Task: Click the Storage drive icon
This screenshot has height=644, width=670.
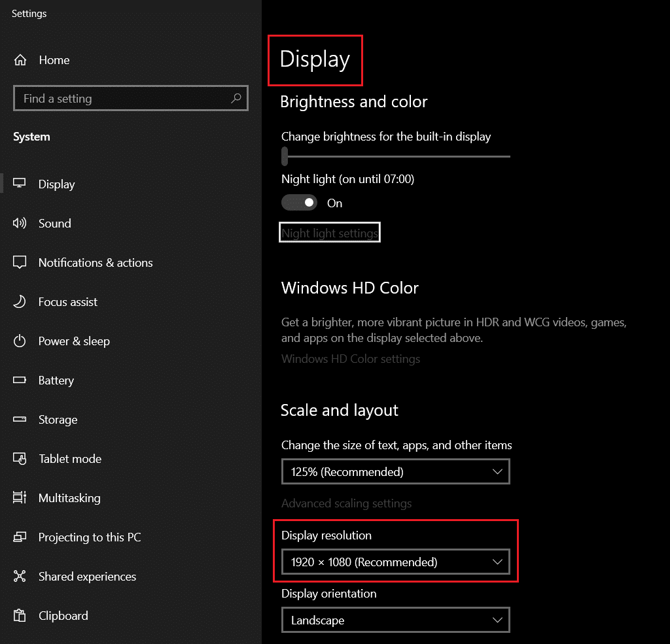Action: [x=20, y=420]
